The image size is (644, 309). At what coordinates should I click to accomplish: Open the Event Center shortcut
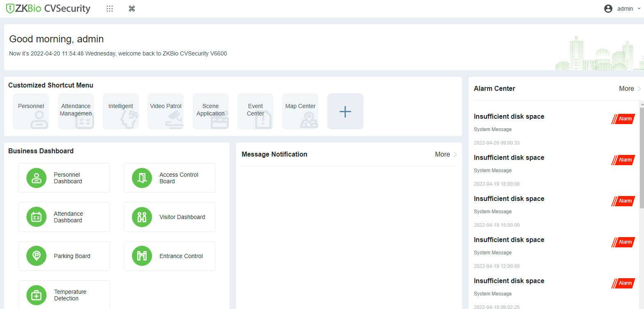pos(255,111)
